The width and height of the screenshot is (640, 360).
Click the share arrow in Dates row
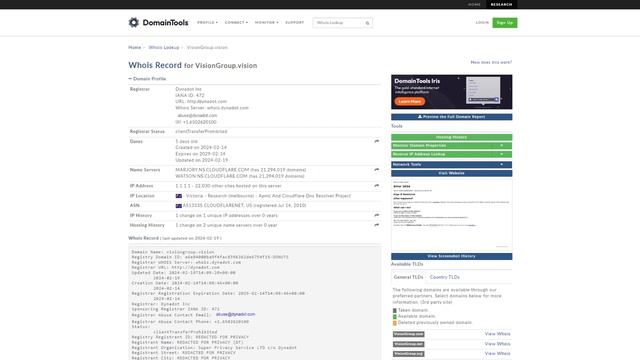point(376,141)
